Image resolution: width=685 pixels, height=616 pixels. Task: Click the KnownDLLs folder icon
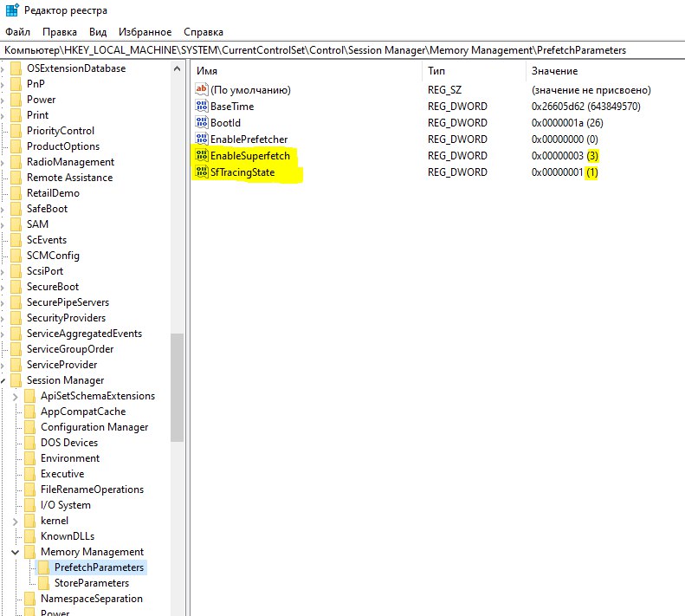[x=30, y=536]
